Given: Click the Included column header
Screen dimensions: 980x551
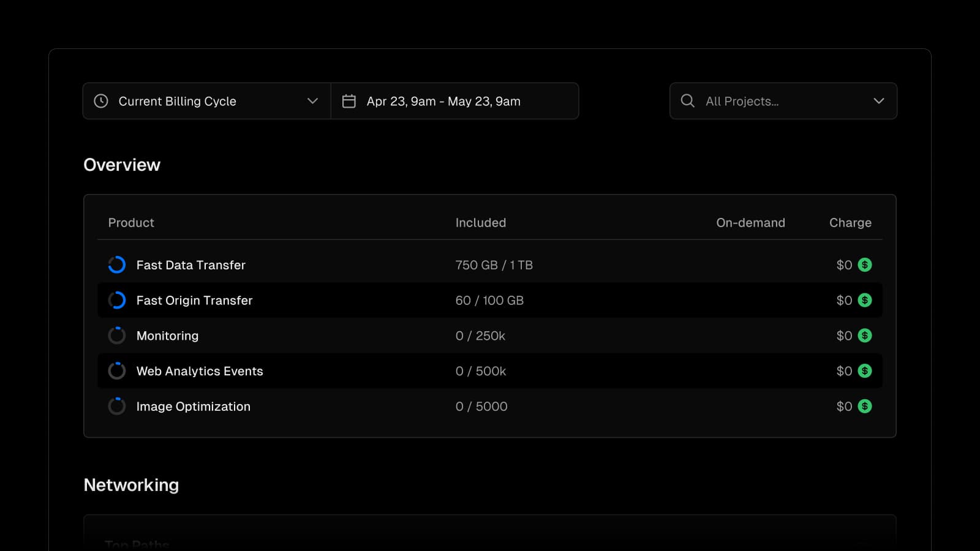Looking at the screenshot, I should point(481,223).
